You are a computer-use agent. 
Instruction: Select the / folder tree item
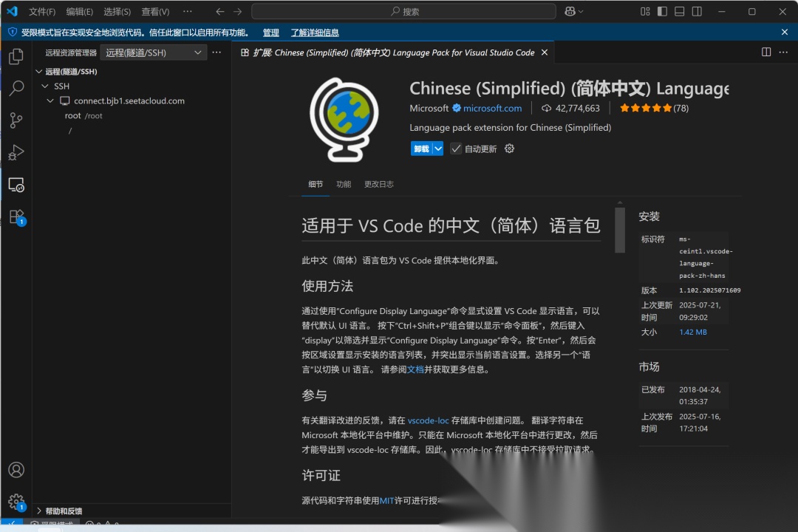pyautogui.click(x=132, y=131)
